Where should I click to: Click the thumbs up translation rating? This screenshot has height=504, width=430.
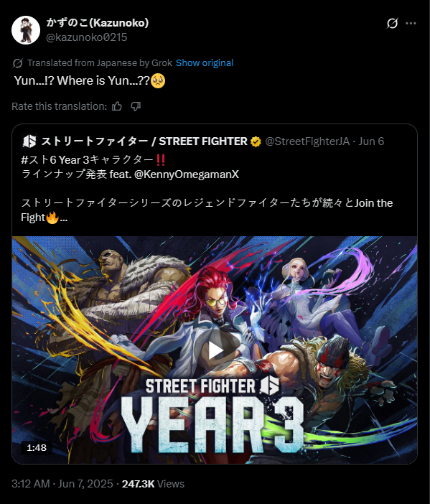(x=117, y=106)
